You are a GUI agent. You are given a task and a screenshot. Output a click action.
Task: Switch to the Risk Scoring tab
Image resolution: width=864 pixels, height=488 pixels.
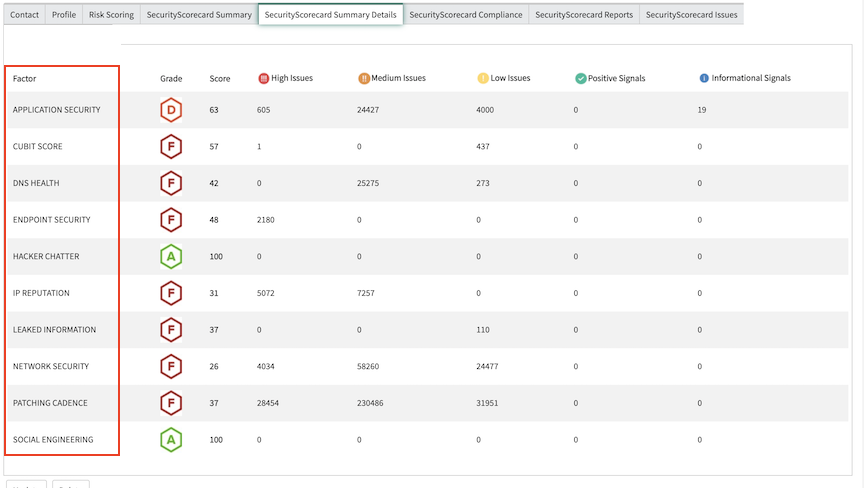click(111, 15)
